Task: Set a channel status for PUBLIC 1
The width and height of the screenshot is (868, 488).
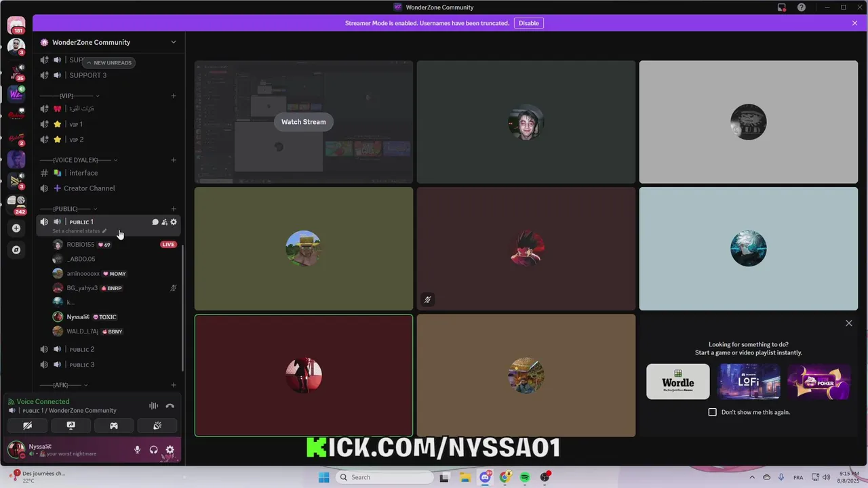Action: tap(79, 231)
